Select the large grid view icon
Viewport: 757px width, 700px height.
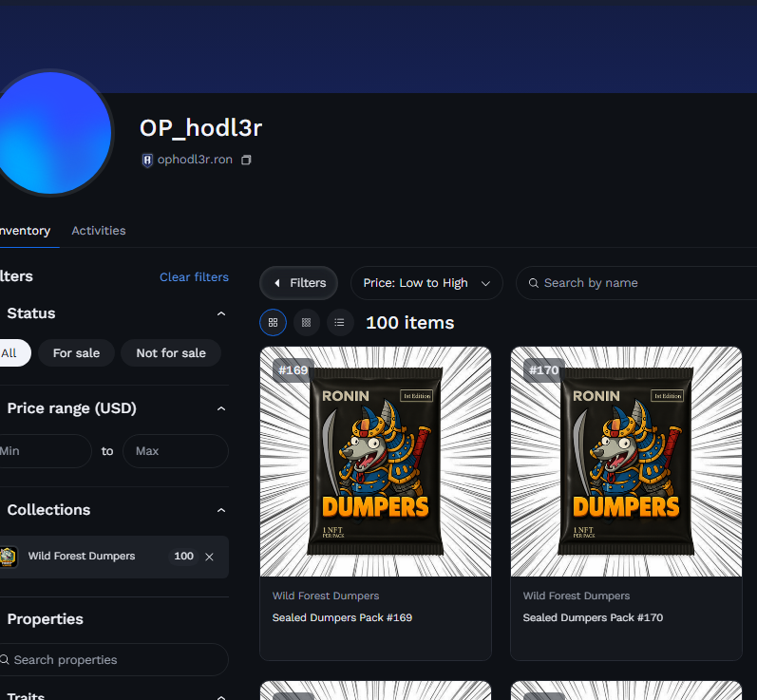pos(273,323)
